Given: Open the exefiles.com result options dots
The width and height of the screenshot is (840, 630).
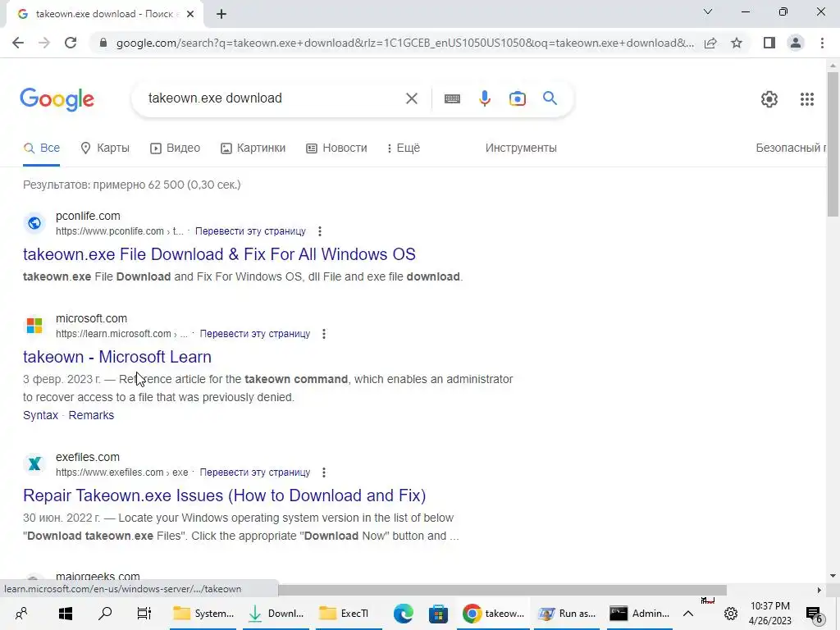Looking at the screenshot, I should [324, 472].
